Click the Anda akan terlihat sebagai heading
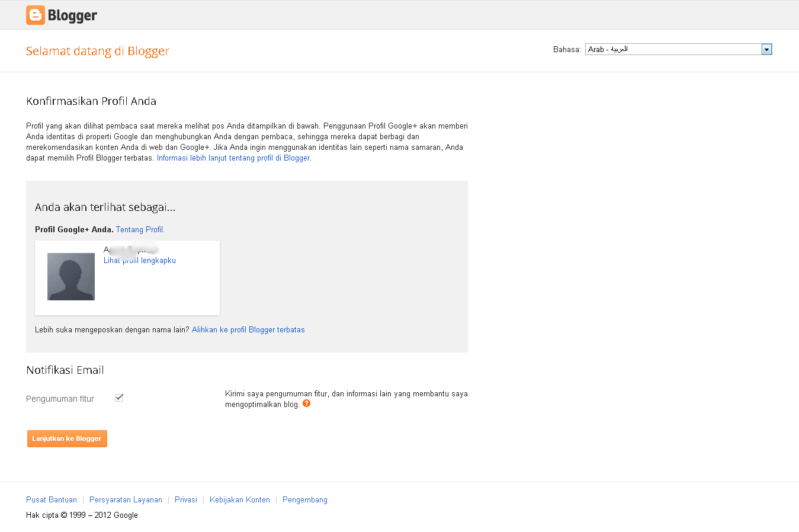The width and height of the screenshot is (799, 532). tap(105, 207)
